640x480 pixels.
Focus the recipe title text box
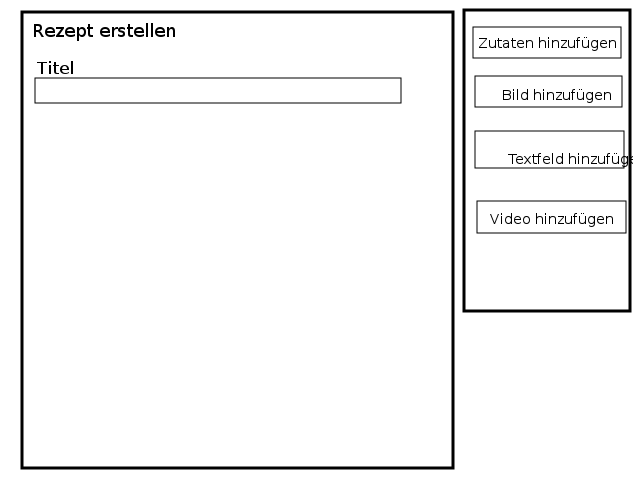pos(218,90)
